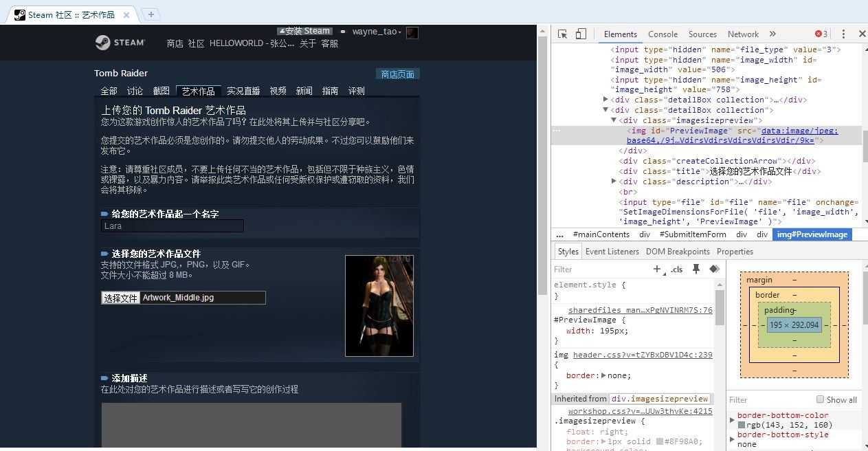Expand border-bottom-style computed property
The height and width of the screenshot is (451, 868).
[x=733, y=439]
